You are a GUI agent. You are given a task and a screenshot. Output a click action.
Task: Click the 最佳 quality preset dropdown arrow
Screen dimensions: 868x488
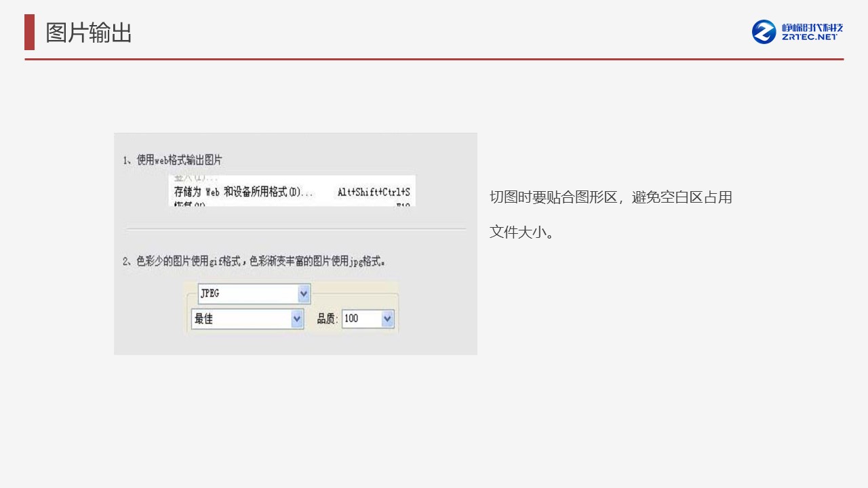click(297, 319)
